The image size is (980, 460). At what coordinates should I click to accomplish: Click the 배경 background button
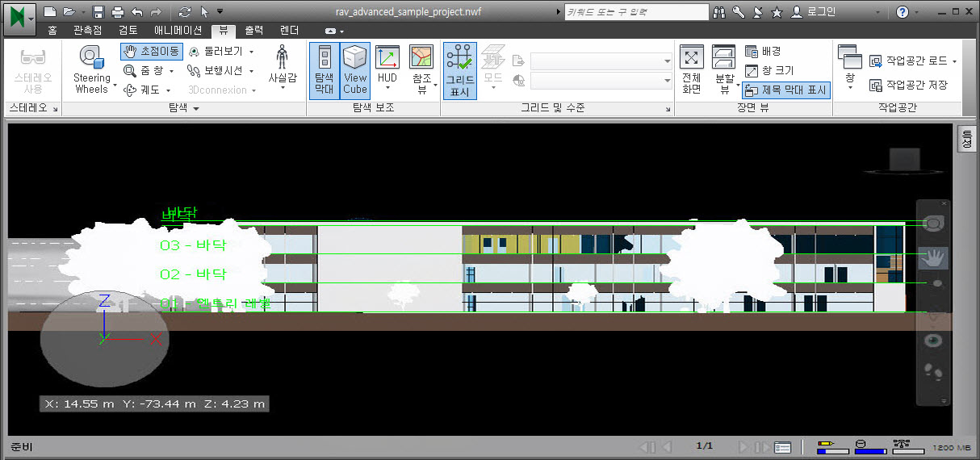(763, 51)
